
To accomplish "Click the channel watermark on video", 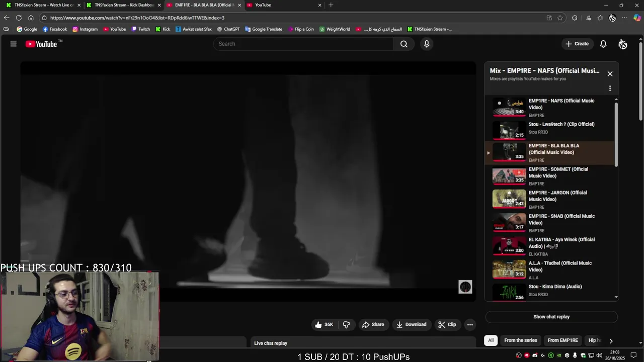I will click(465, 287).
